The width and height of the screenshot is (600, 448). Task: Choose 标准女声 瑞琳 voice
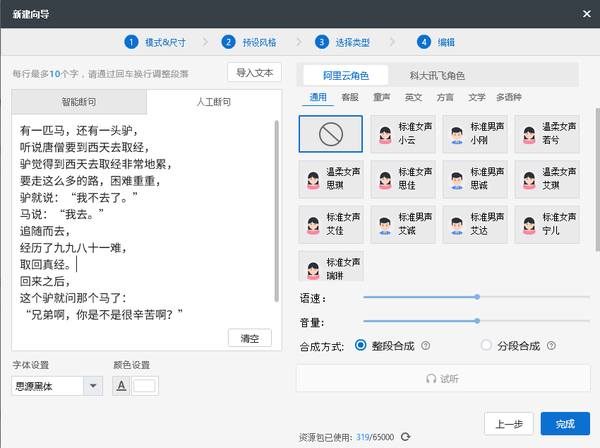(x=331, y=266)
